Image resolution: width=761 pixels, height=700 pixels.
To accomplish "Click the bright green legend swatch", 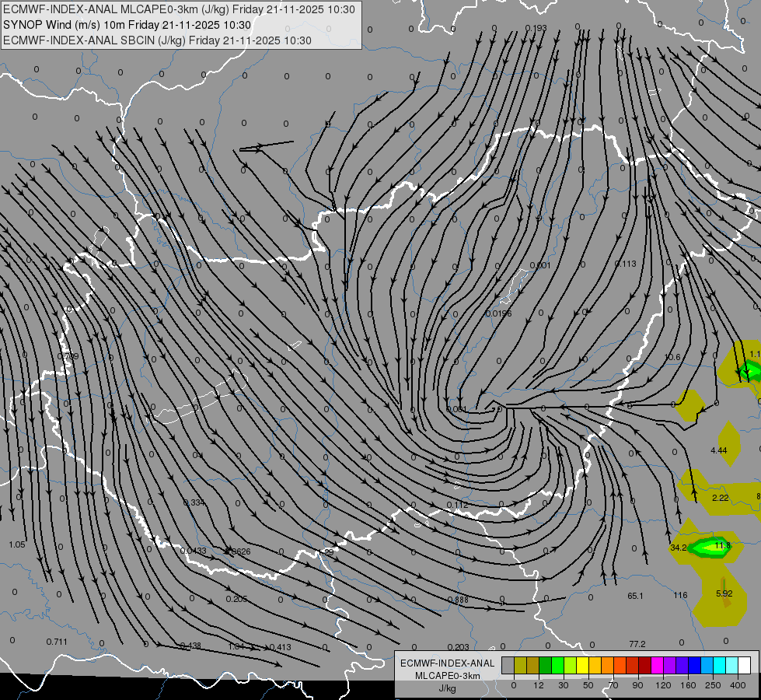I will 557,665.
